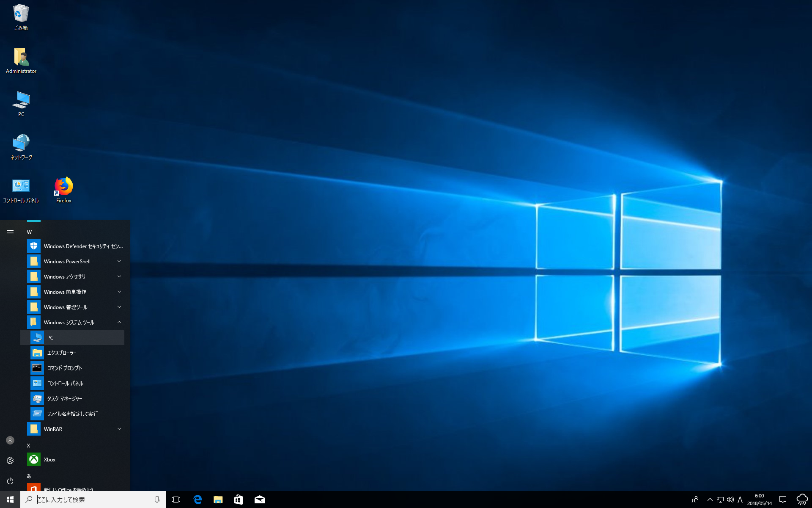Open the Recycle Bin desktop icon
Image resolution: width=812 pixels, height=508 pixels.
coord(21,17)
